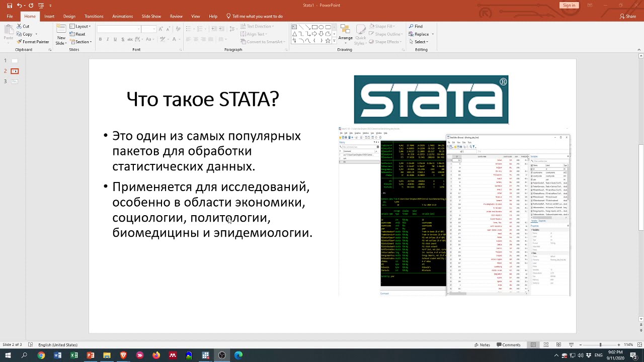
Task: Toggle Underline formatting
Action: tap(115, 39)
